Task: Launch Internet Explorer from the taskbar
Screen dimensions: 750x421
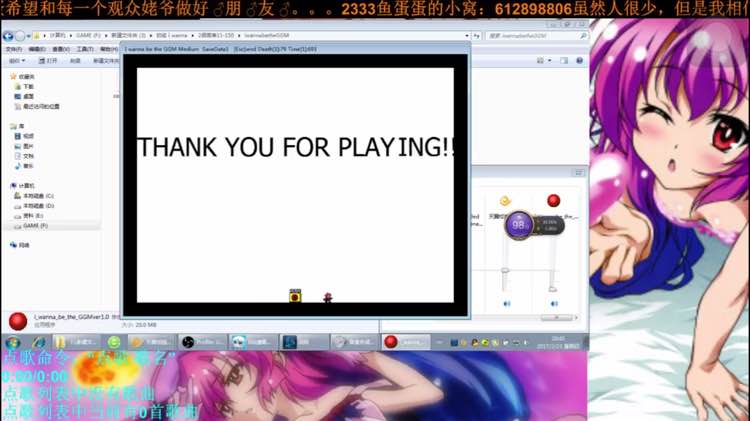Action: pos(38,342)
